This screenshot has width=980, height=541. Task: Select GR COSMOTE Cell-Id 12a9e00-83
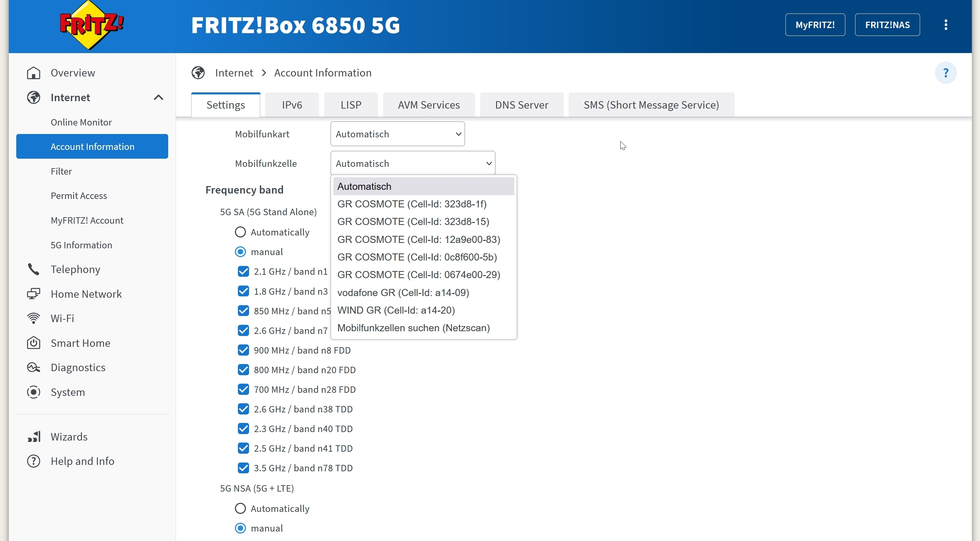coord(423,239)
